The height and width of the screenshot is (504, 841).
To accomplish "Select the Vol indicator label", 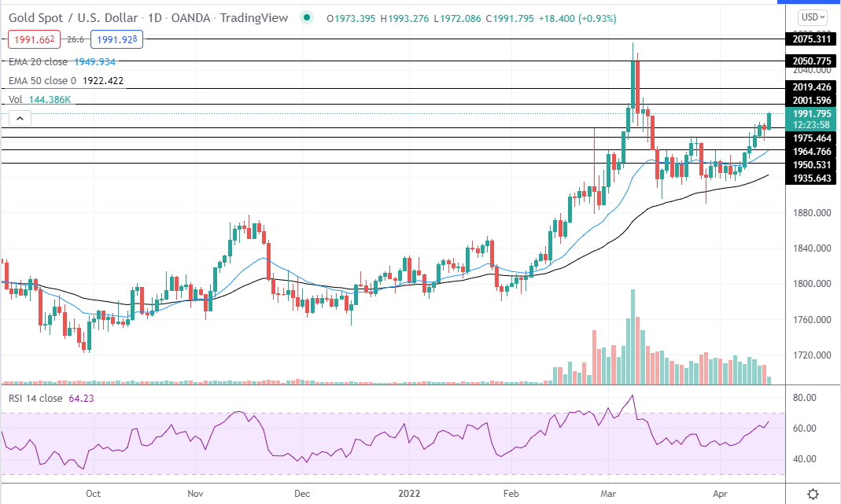I will (x=16, y=100).
